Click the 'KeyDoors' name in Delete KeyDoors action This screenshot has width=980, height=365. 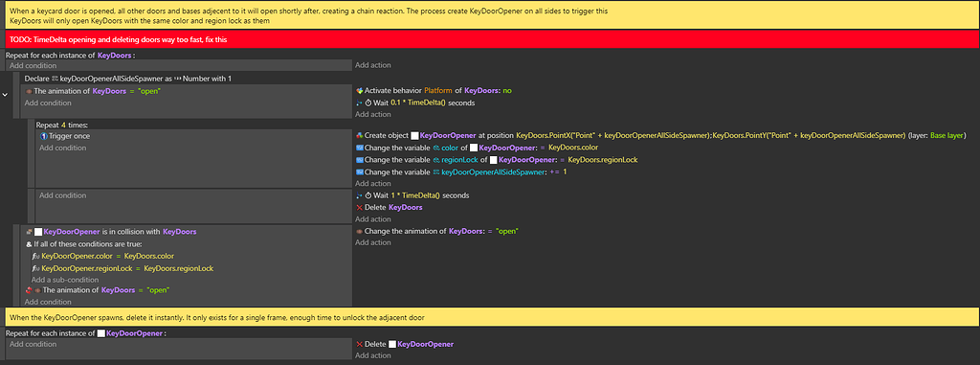click(x=405, y=207)
